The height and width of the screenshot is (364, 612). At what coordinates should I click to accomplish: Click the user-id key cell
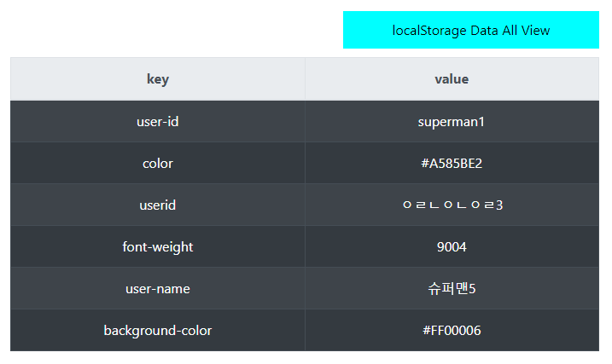pyautogui.click(x=158, y=122)
